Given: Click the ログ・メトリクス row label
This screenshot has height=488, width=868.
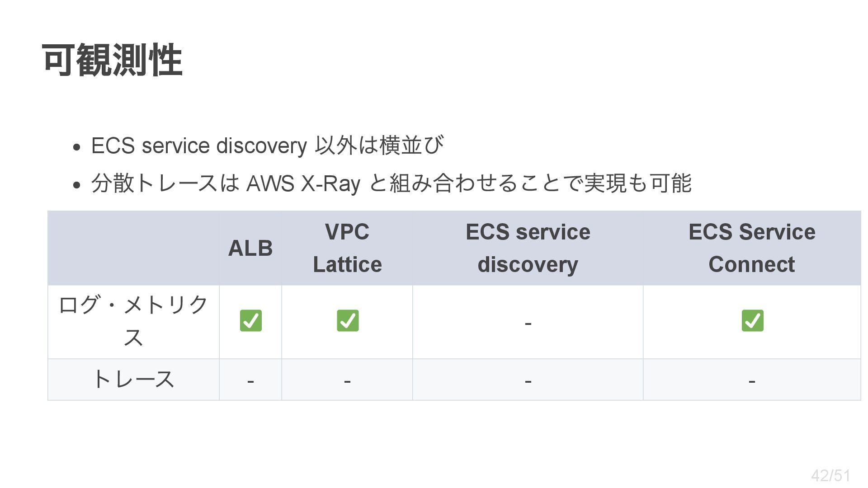Looking at the screenshot, I should pos(133,322).
